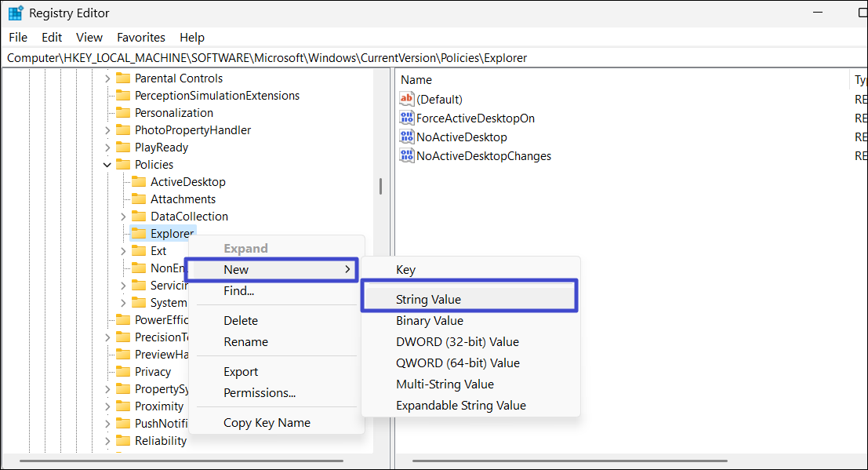The height and width of the screenshot is (470, 868).
Task: Click the NoActiveDesktopChanges value icon
Action: click(406, 155)
